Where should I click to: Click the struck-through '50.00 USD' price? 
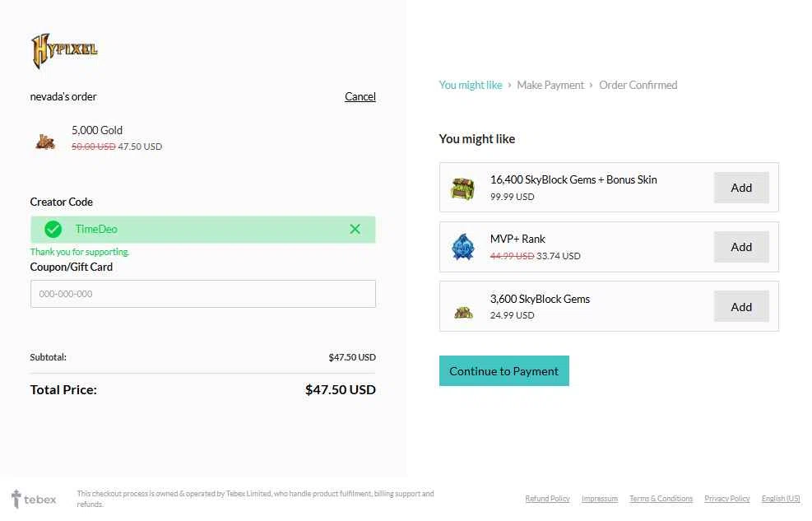coord(94,147)
